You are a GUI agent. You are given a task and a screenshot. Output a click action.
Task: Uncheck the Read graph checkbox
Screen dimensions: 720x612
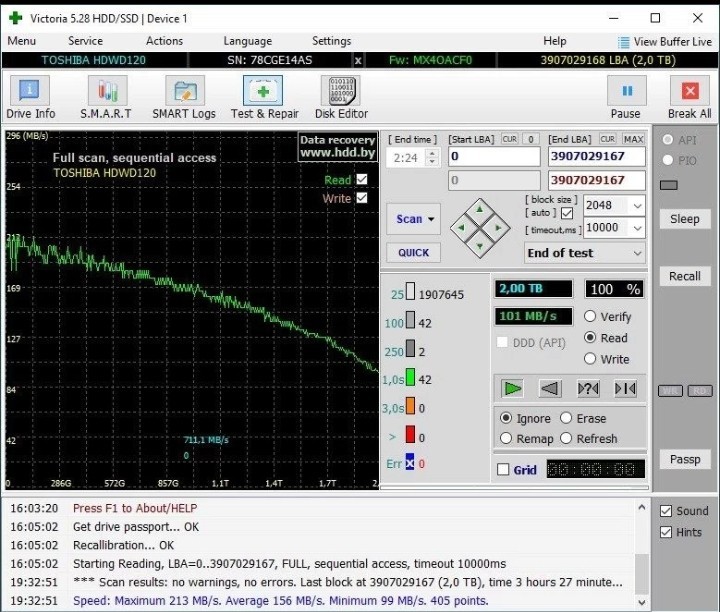(x=362, y=179)
